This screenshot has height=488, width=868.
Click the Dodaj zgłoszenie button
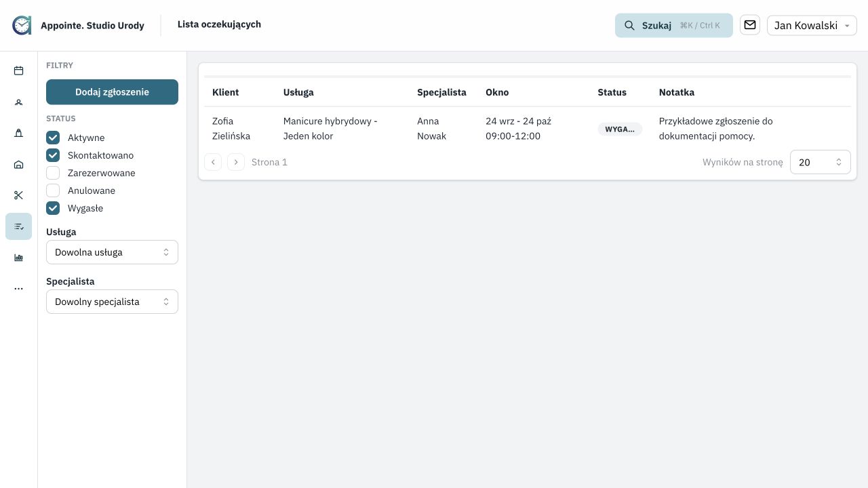[x=112, y=92]
